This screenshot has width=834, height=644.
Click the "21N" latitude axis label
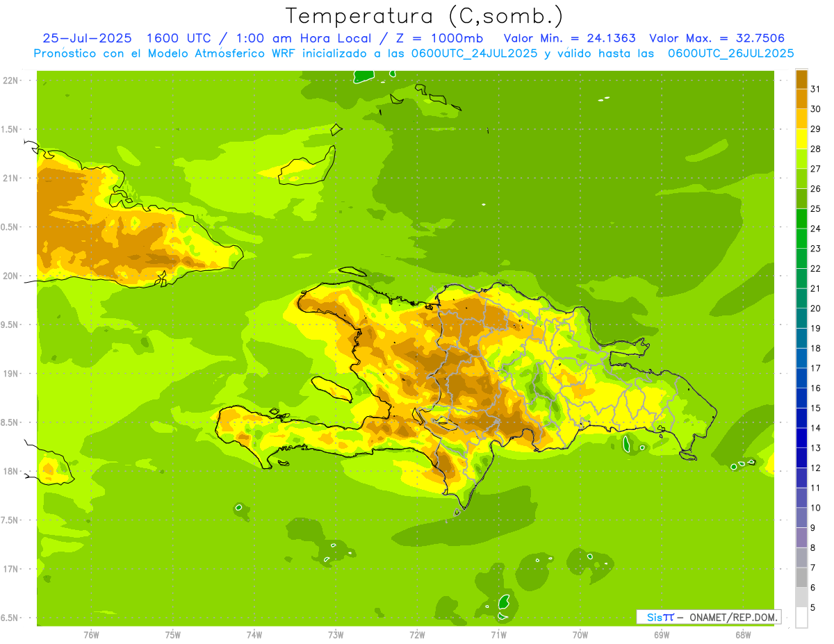(x=11, y=178)
